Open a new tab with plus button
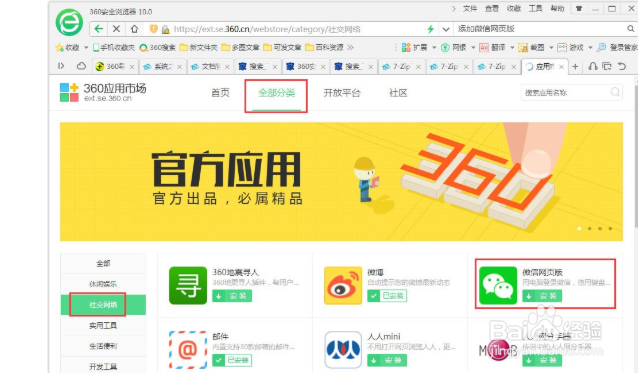 (575, 66)
